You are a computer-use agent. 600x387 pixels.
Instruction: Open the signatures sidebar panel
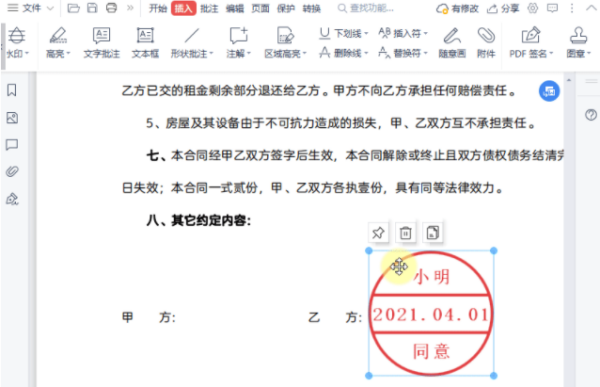[x=12, y=199]
